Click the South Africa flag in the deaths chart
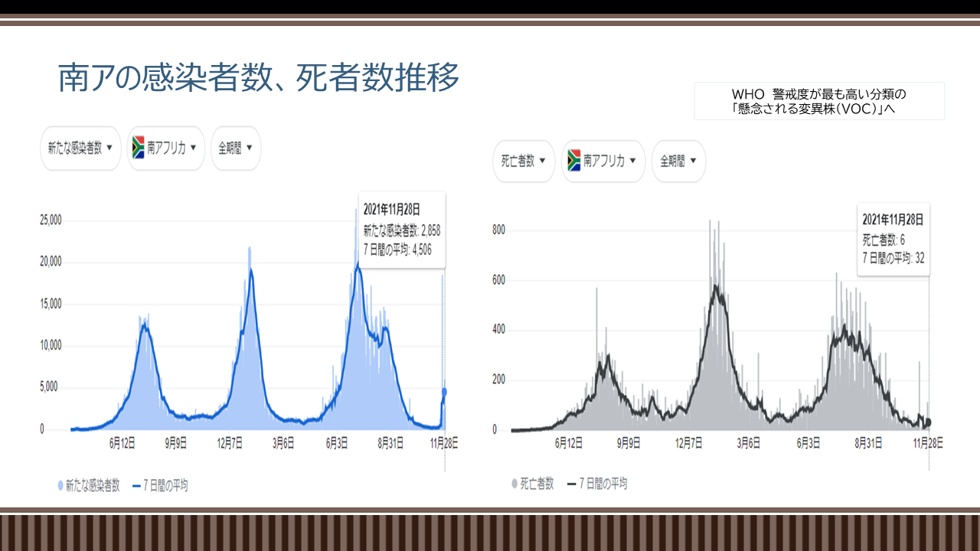Screen dimensions: 980x551 pos(573,161)
